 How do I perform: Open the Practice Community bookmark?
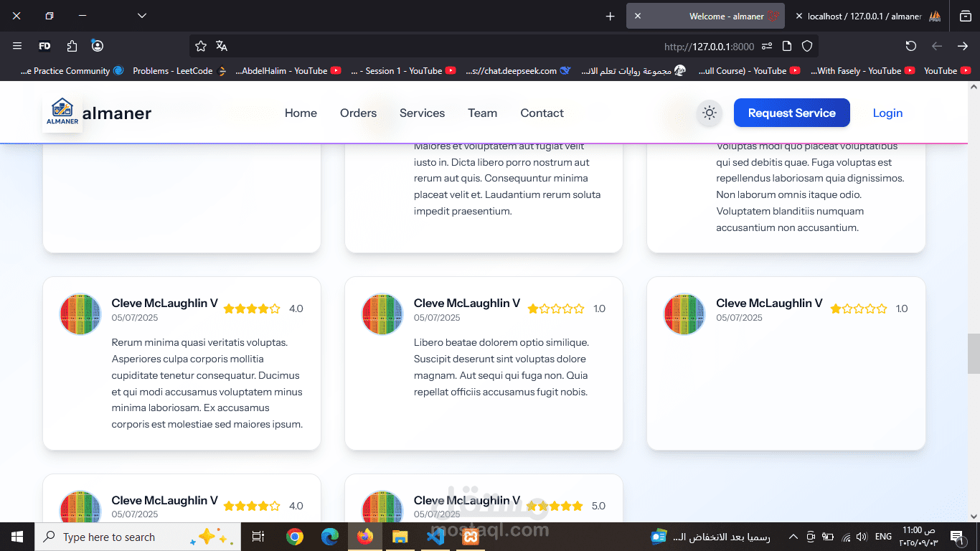click(x=72, y=71)
